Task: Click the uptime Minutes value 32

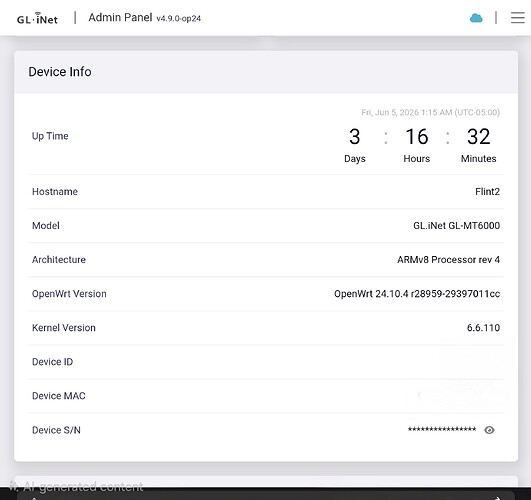Action: pos(479,137)
